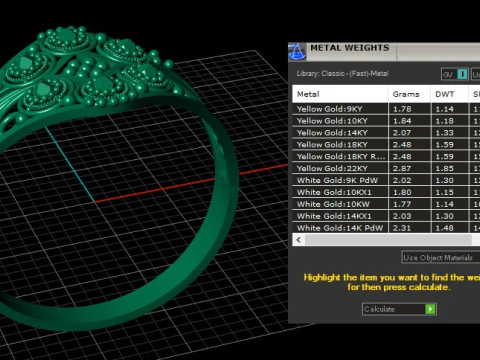Select the Yellow Gold:18KY row
This screenshot has width=480, height=360.
(386, 145)
